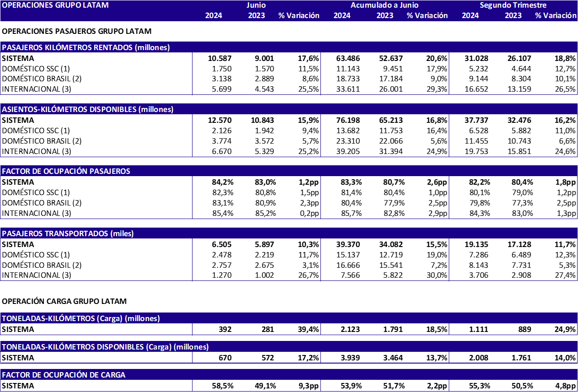Click 2024 under Acumulado a Junio
This screenshot has height=392, width=578.
pyautogui.click(x=342, y=15)
